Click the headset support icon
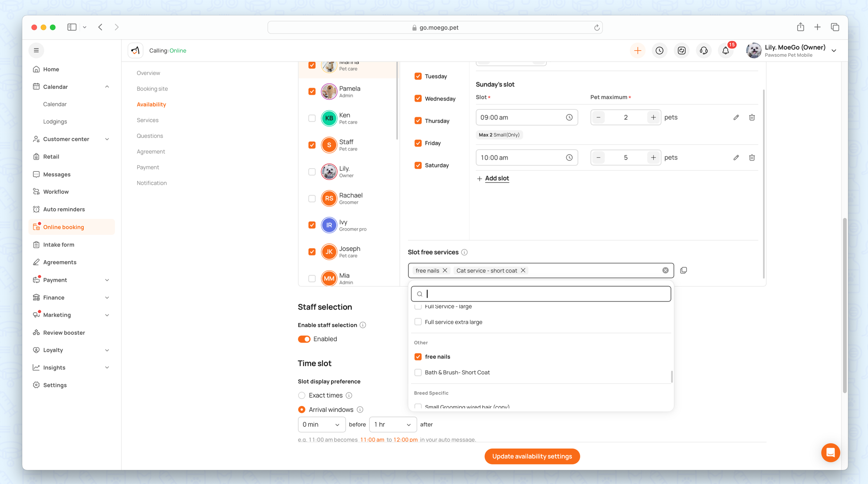 tap(704, 51)
